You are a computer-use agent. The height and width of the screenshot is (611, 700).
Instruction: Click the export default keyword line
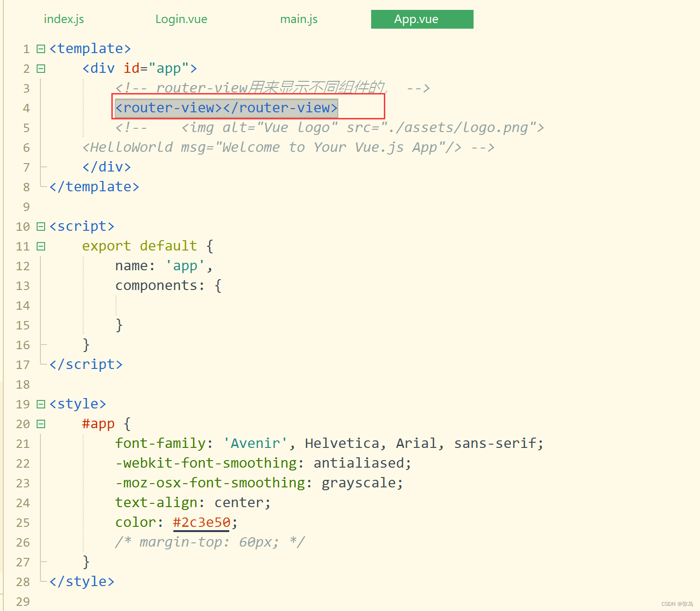(x=148, y=246)
